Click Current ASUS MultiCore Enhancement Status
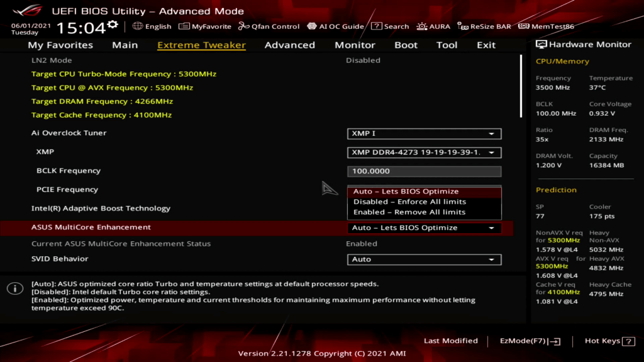This screenshot has height=362, width=644. 121,243
